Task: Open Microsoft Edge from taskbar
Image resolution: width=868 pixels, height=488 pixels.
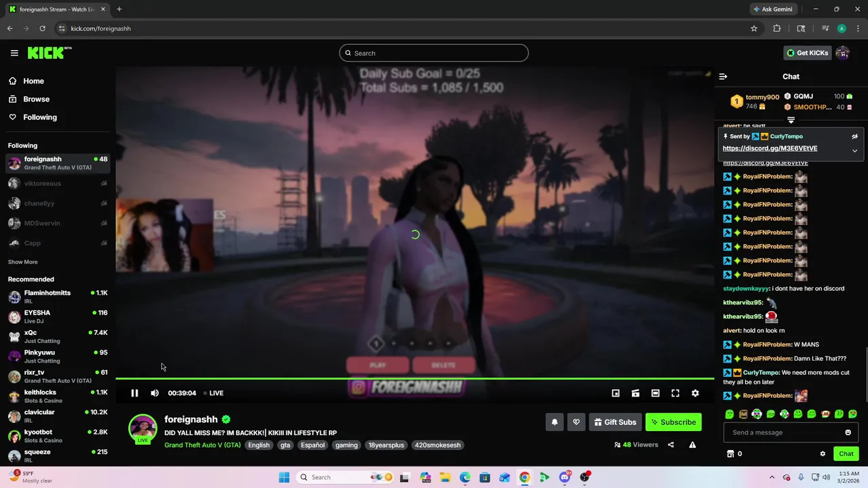Action: [x=465, y=477]
